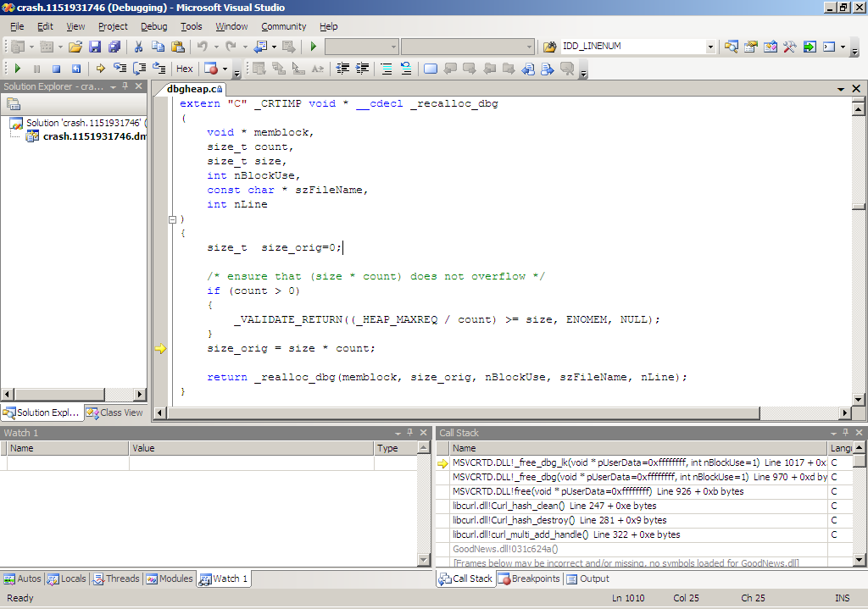Toggle auto-hide pin on Solution Explorer
Image resolution: width=868 pixels, height=609 pixels.
pyautogui.click(x=125, y=86)
